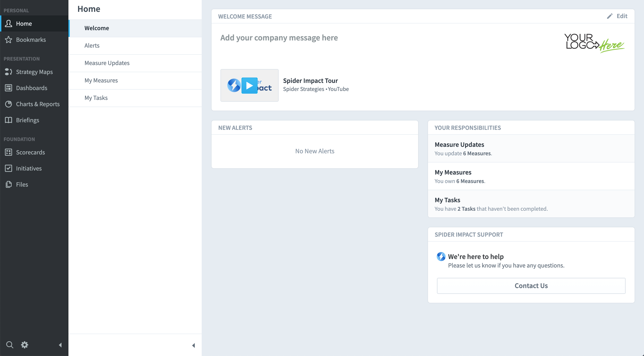Click the Spider Impact lightning logo in support panel
The height and width of the screenshot is (356, 644).
(x=441, y=257)
